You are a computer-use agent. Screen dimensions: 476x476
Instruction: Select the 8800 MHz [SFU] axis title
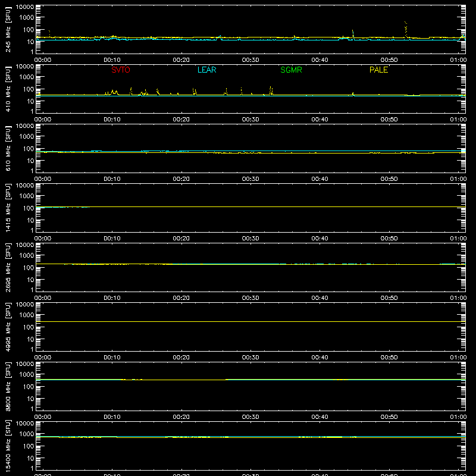8,386
